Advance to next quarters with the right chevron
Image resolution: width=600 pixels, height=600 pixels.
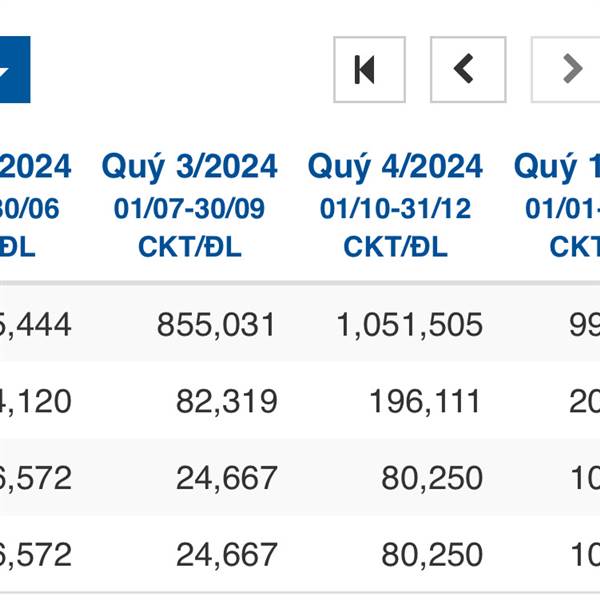tap(566, 70)
